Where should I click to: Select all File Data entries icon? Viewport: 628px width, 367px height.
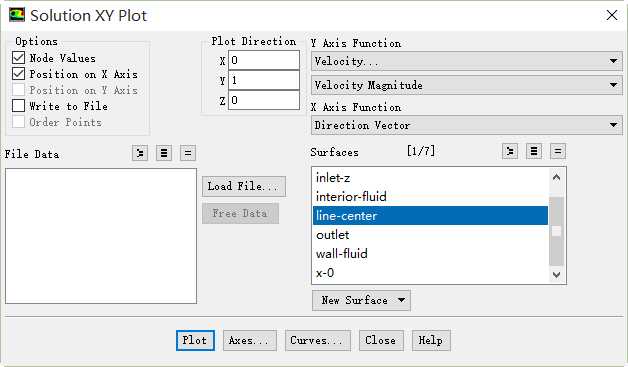[164, 153]
